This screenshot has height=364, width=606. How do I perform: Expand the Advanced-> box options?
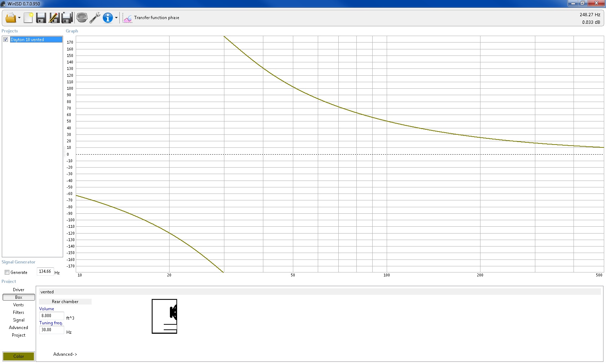pos(65,354)
